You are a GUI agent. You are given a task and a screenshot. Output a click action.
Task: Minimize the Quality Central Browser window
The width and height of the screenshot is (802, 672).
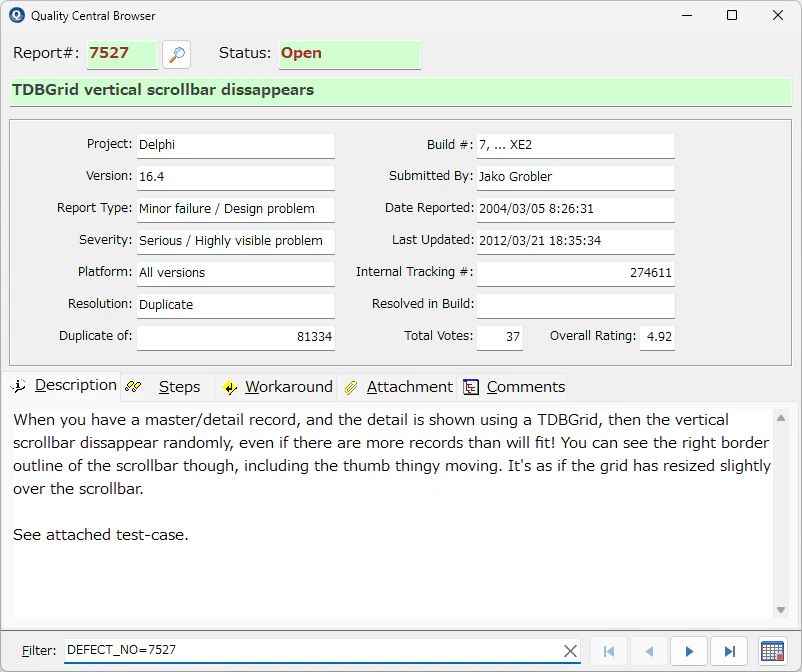pyautogui.click(x=687, y=15)
